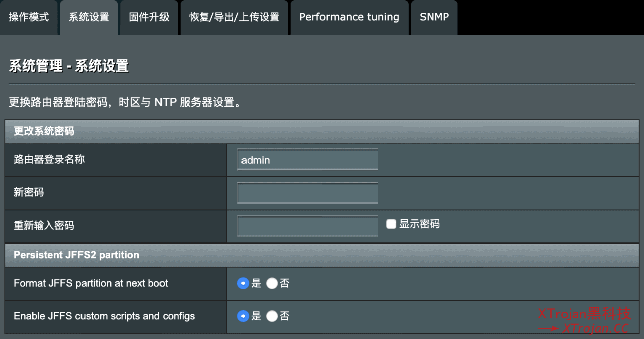
Task: Focus the 新密码 password input field
Action: point(307,193)
